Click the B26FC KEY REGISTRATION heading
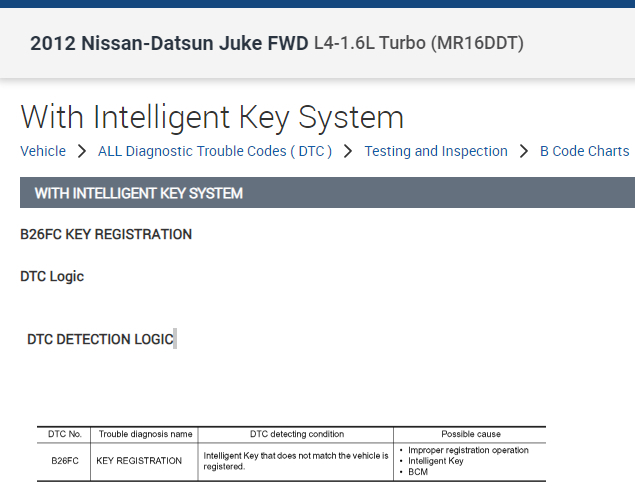Screen dimensions: 635x496 click(106, 234)
